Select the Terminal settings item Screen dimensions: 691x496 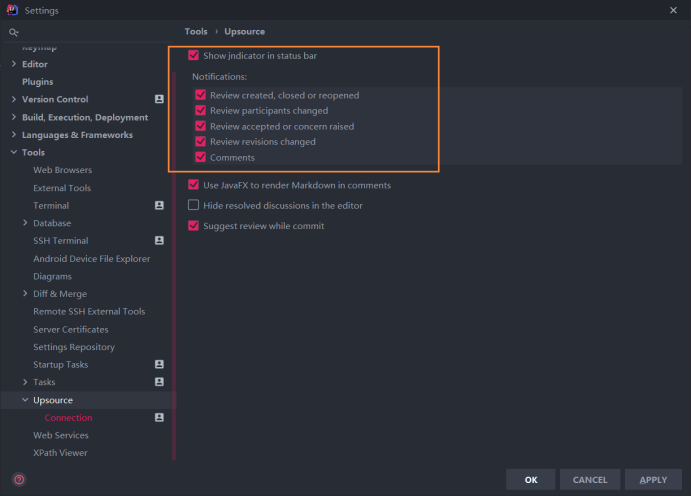click(x=51, y=206)
